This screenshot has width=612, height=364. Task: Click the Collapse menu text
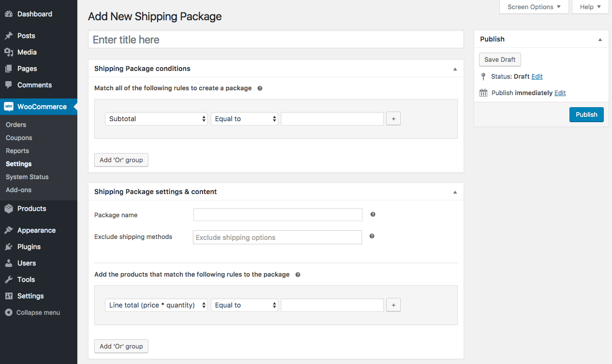point(38,312)
